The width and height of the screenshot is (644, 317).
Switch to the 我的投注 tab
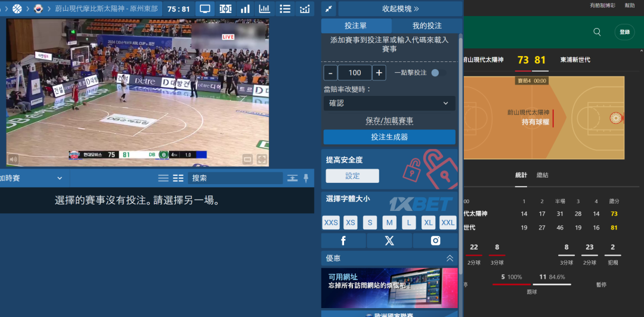point(427,26)
